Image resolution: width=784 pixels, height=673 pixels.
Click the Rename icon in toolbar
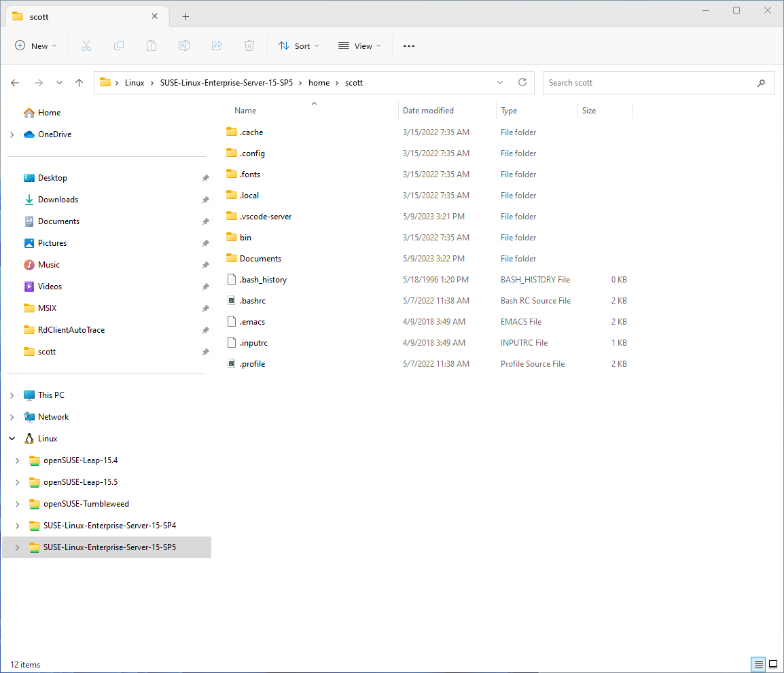point(184,46)
